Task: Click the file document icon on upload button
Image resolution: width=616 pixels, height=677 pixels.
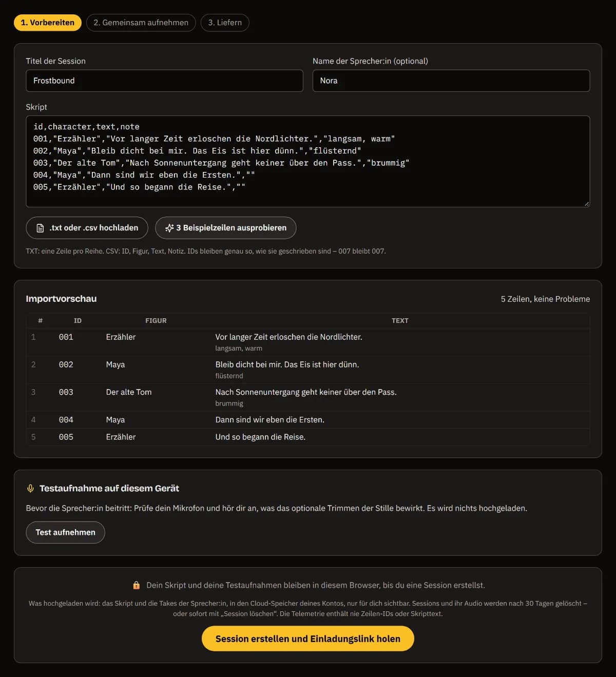Action: 40,228
